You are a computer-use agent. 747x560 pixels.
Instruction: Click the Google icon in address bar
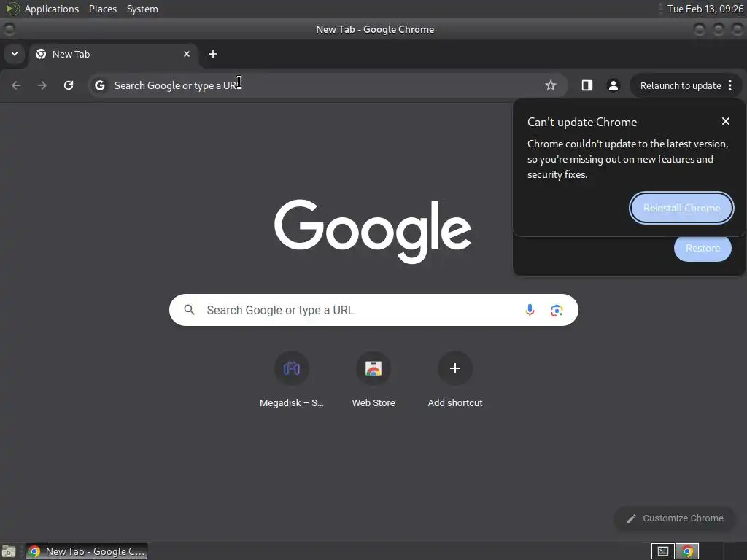coord(99,85)
